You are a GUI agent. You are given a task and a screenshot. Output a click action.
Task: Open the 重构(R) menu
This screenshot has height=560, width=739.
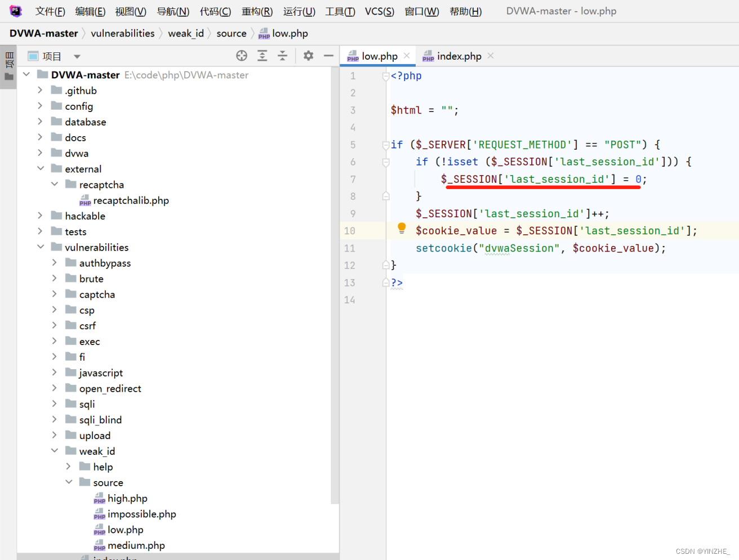pos(257,11)
